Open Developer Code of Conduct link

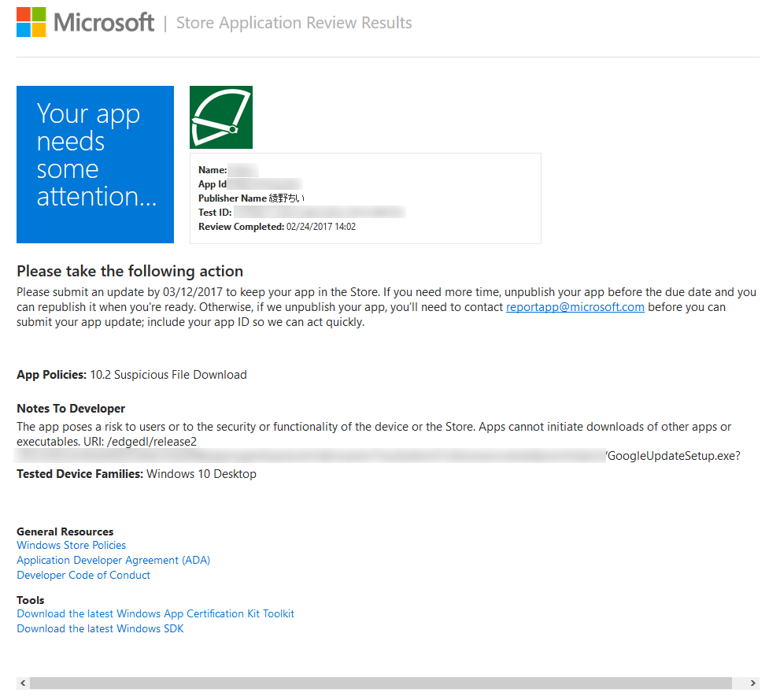pos(83,575)
